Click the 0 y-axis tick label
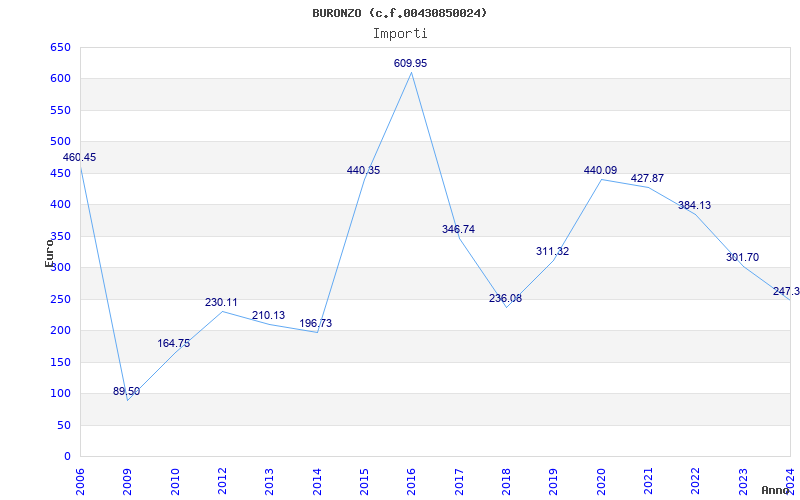This screenshot has width=800, height=500. click(x=67, y=457)
